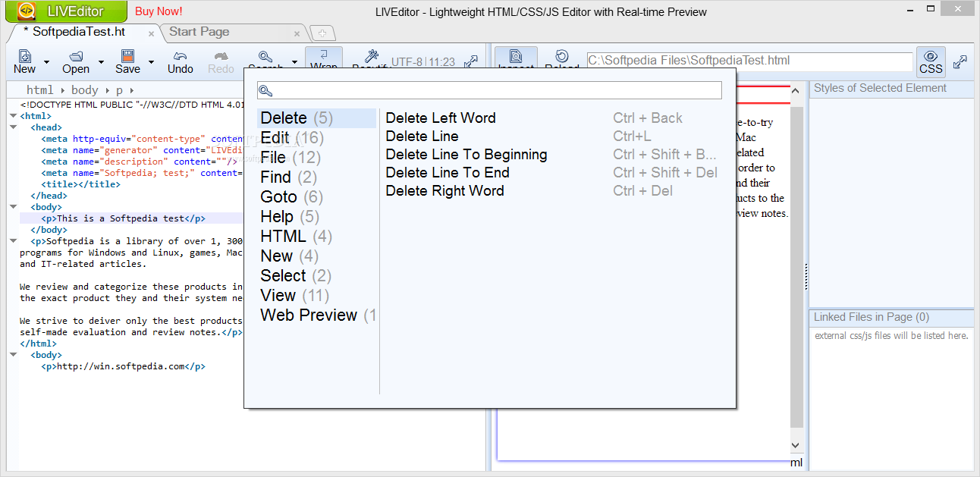
Task: Select the Web Preview command category
Action: [x=317, y=315]
